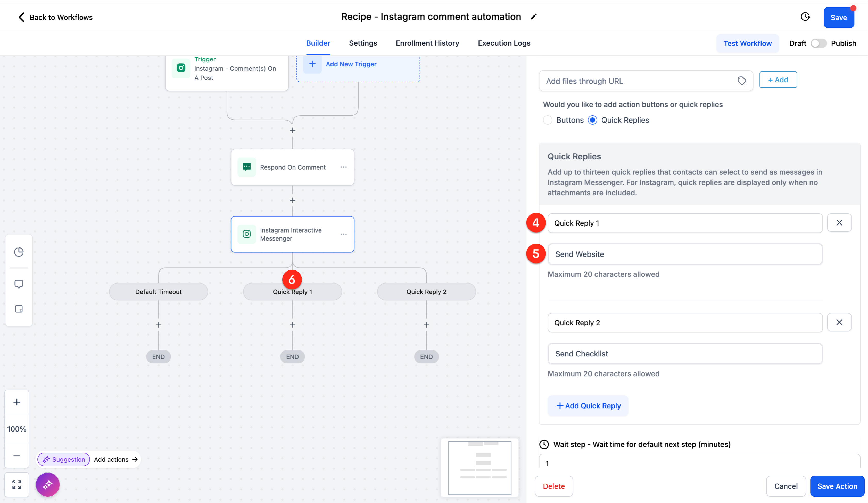The image size is (868, 503).
Task: Open Instagram Interactive Messenger options menu
Action: (x=343, y=234)
